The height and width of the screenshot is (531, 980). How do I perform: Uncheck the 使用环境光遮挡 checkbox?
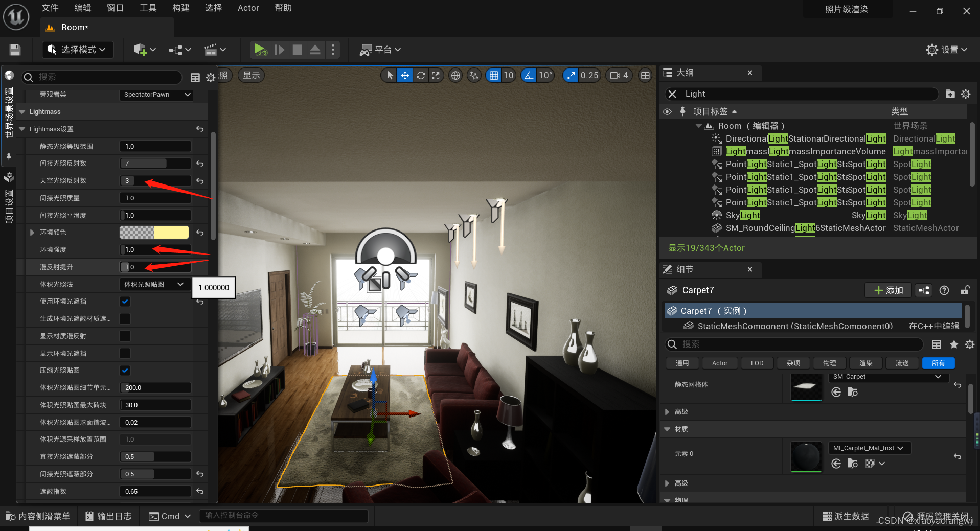125,302
